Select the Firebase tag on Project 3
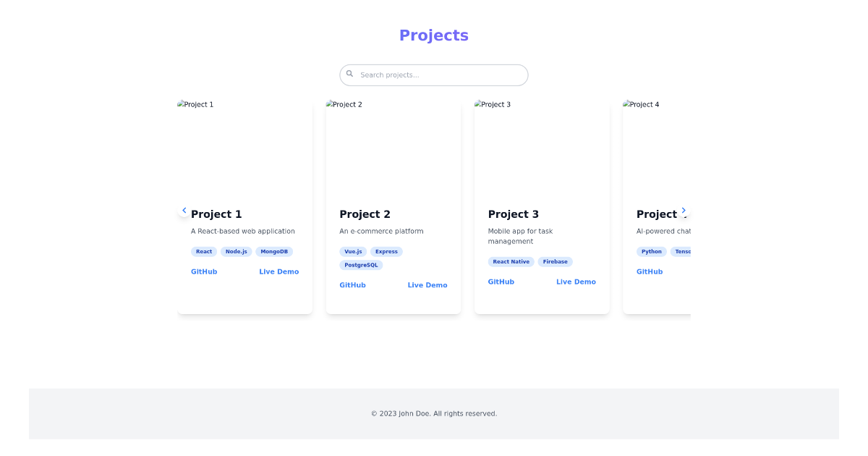Screen dimensions: 868x456 555,261
